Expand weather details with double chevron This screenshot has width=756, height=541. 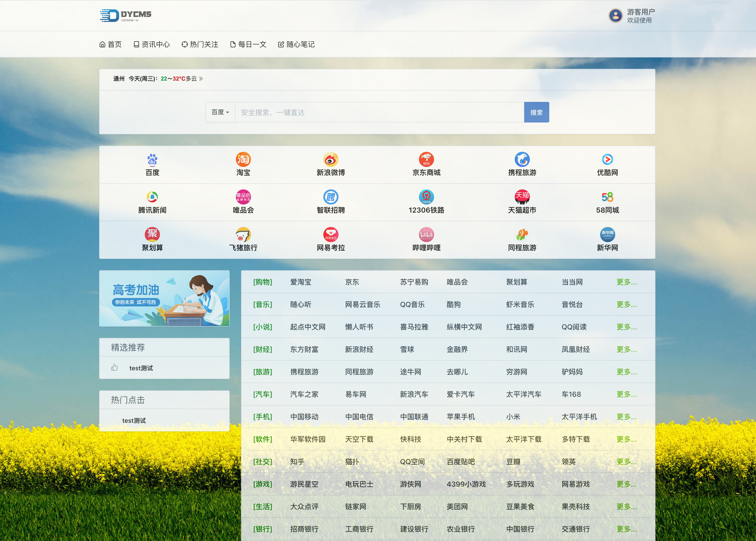coord(201,79)
